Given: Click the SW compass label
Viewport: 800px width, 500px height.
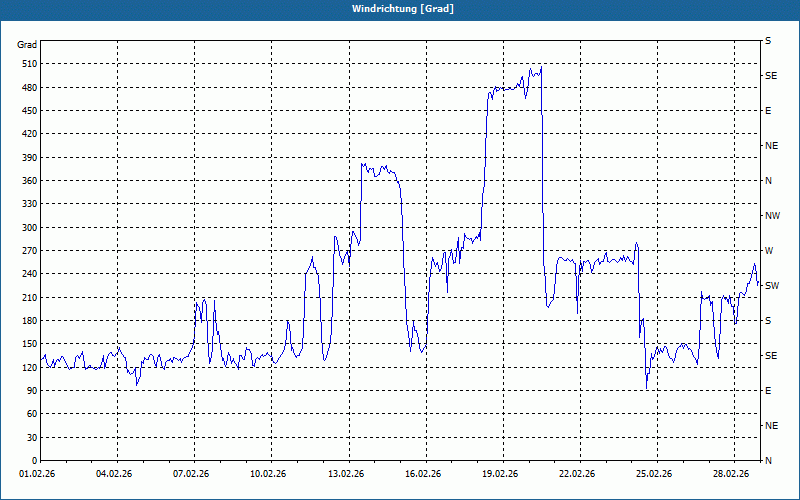Looking at the screenshot, I should click(772, 286).
